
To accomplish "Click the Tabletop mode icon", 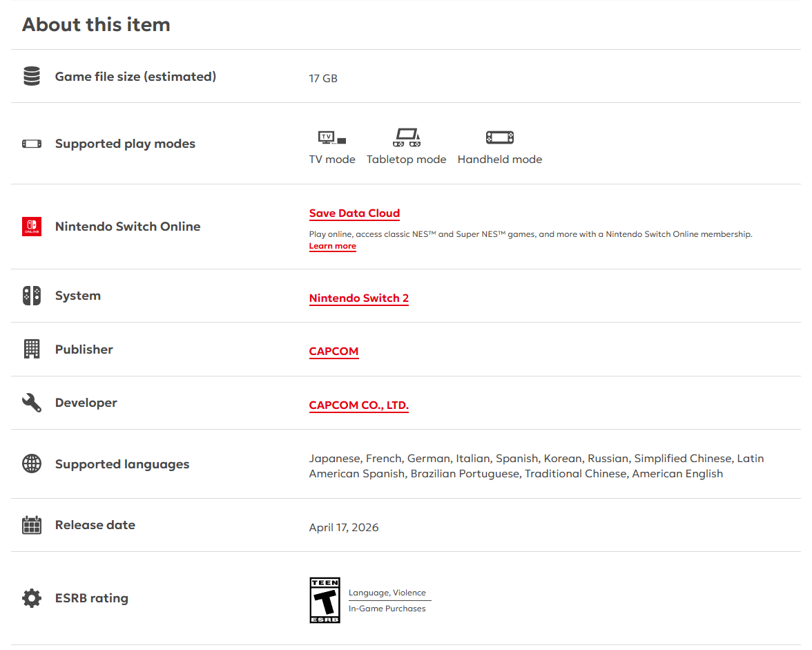I will tap(406, 137).
